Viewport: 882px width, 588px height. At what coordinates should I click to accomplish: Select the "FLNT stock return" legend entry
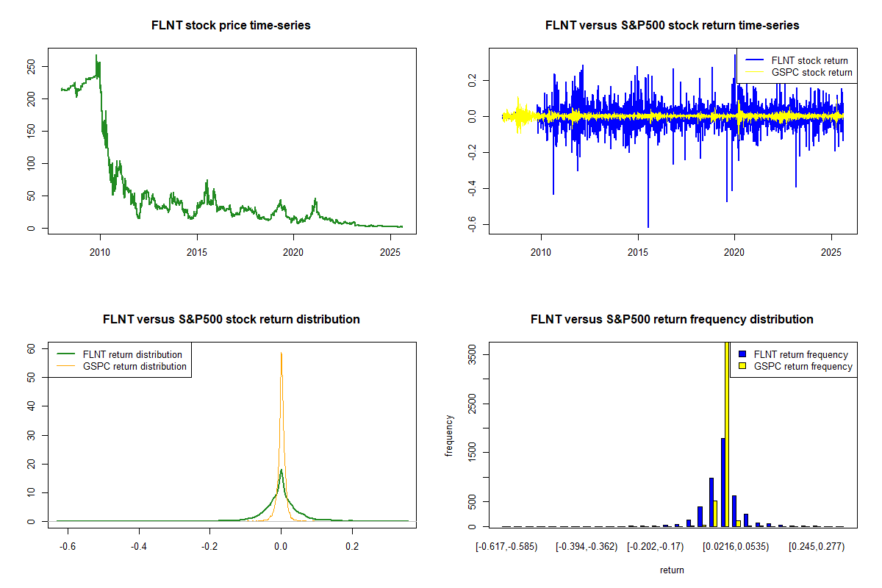(x=808, y=60)
